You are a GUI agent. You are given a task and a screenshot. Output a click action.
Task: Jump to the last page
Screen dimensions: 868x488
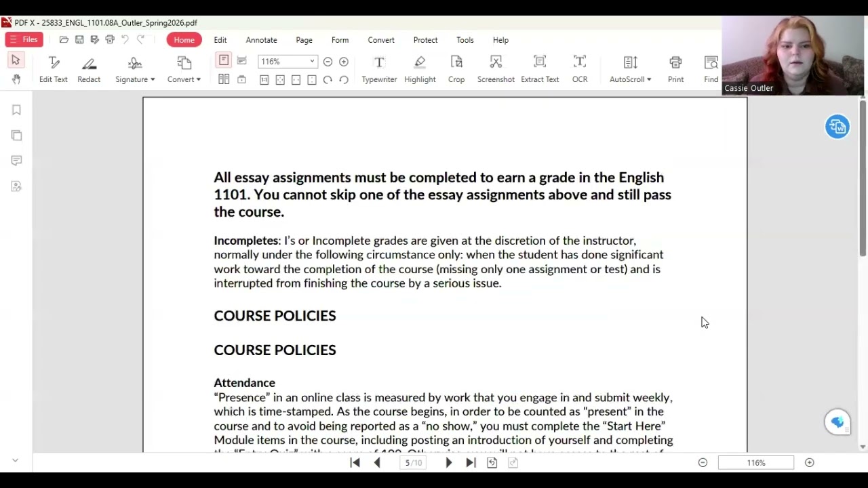coord(471,462)
